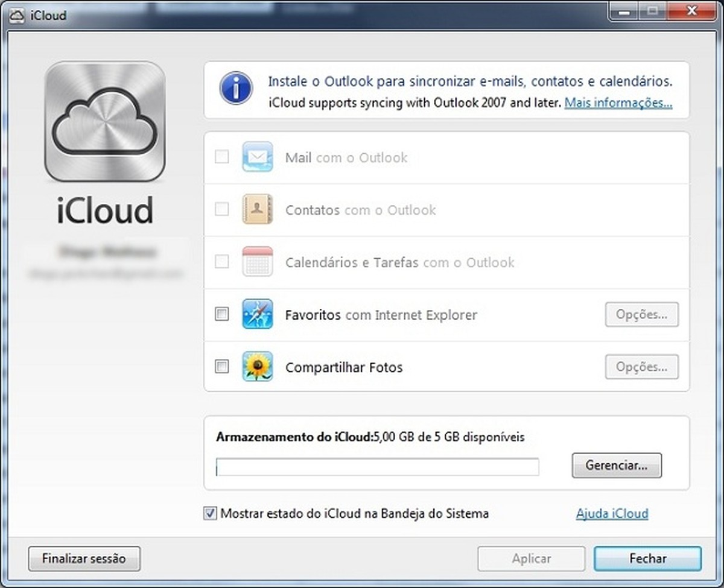
Task: Click the Contatos address book icon
Action: click(x=258, y=209)
